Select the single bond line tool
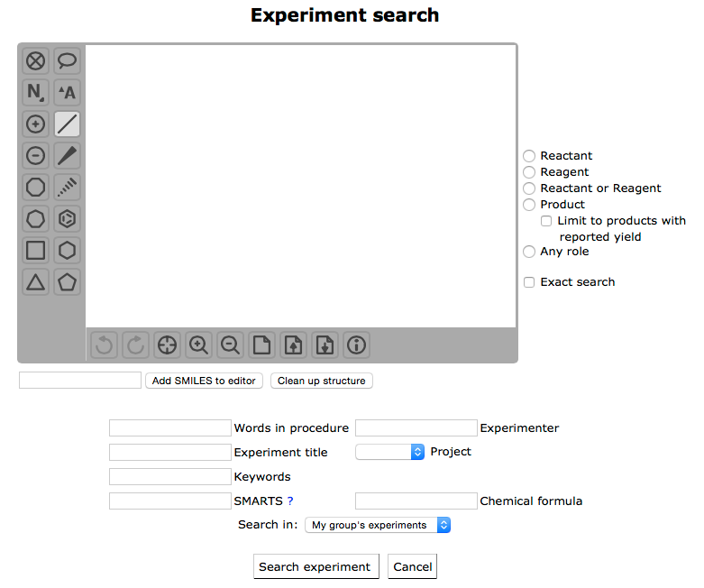This screenshot has width=704, height=588. [x=67, y=124]
